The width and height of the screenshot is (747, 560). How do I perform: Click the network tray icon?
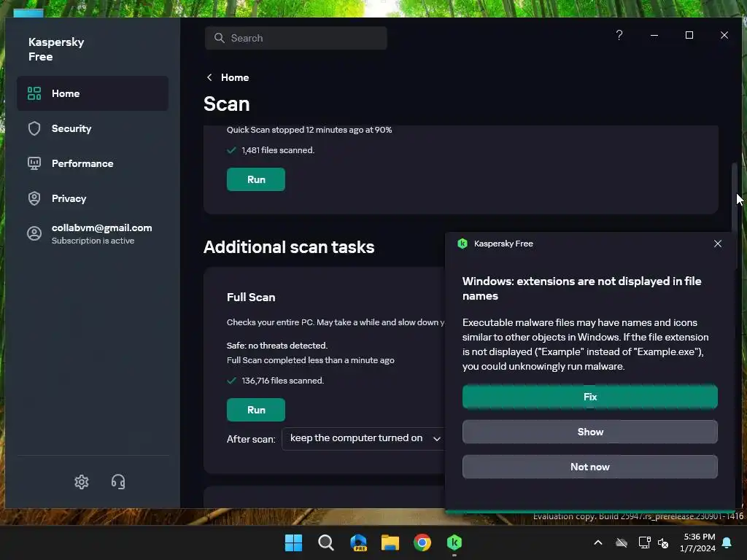pyautogui.click(x=644, y=542)
